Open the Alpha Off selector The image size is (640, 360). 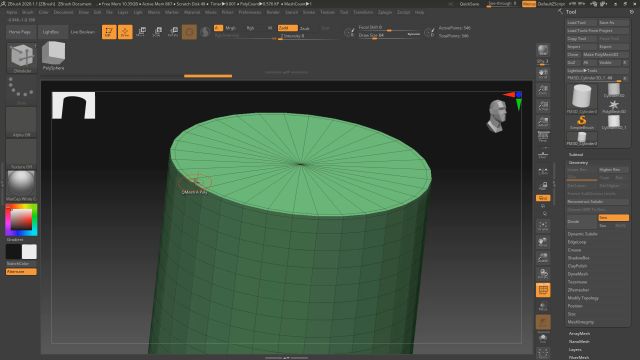click(21, 122)
